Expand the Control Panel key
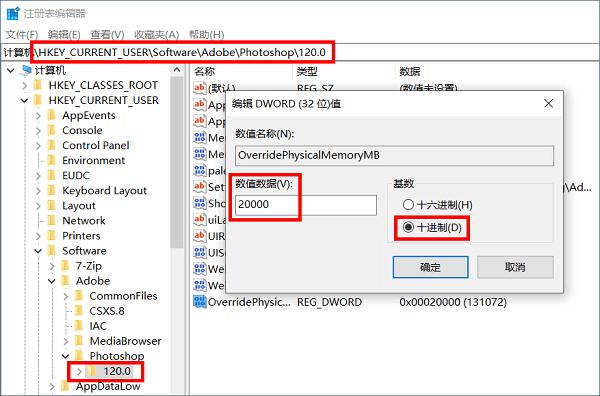600x396 pixels. pos(38,146)
